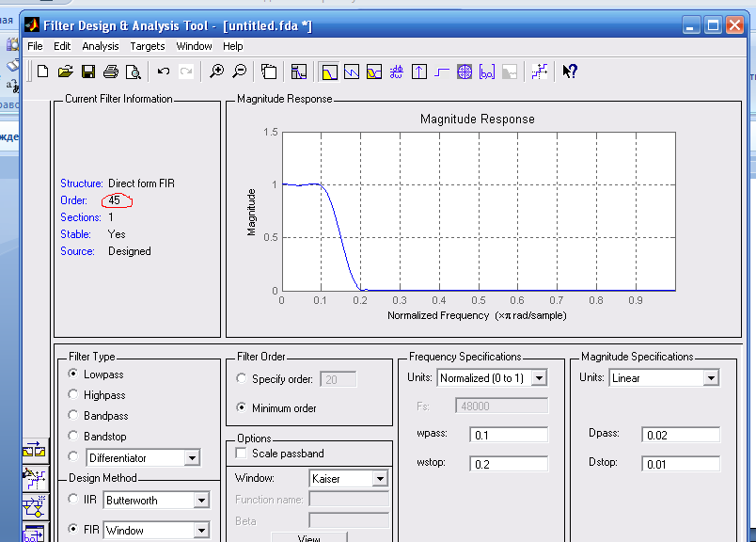
Task: Open the magnitude Units Linear dropdown
Action: pyautogui.click(x=710, y=378)
